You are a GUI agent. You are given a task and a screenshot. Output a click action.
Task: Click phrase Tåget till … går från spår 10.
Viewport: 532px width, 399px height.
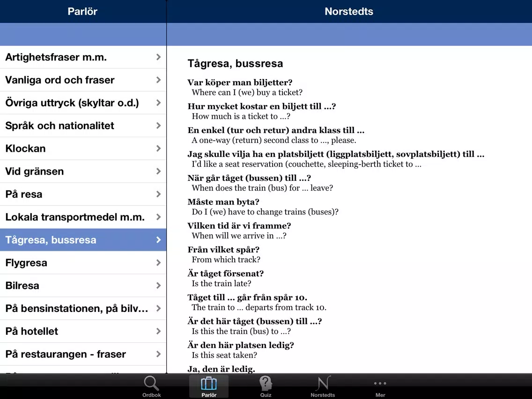click(247, 297)
